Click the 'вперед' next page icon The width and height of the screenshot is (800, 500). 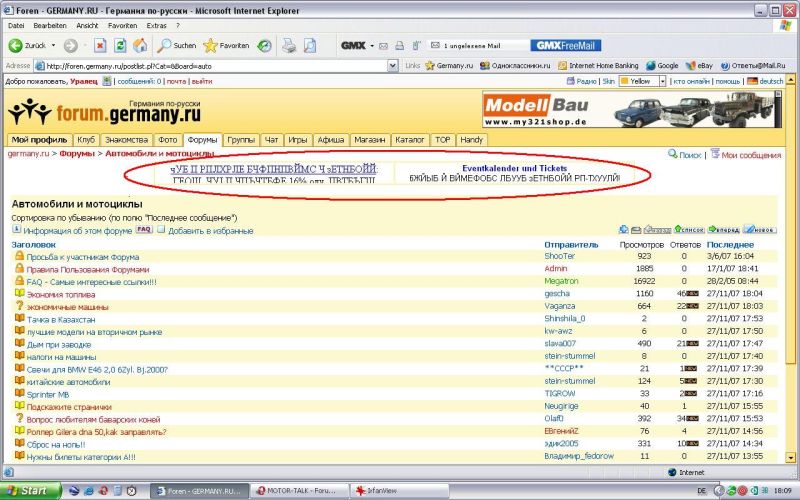pyautogui.click(x=724, y=230)
